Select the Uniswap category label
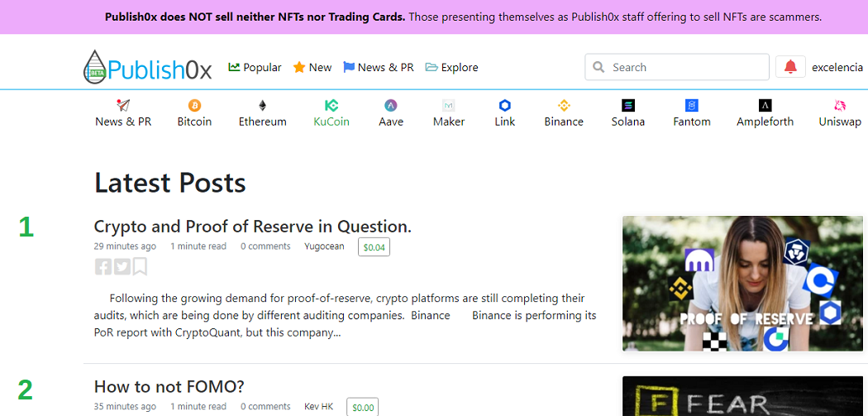 (x=841, y=122)
